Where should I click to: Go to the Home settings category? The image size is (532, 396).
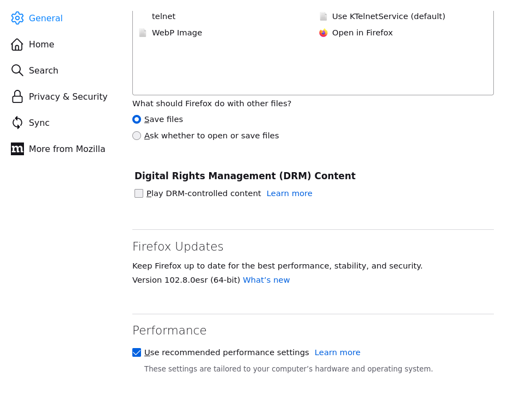coord(32,45)
